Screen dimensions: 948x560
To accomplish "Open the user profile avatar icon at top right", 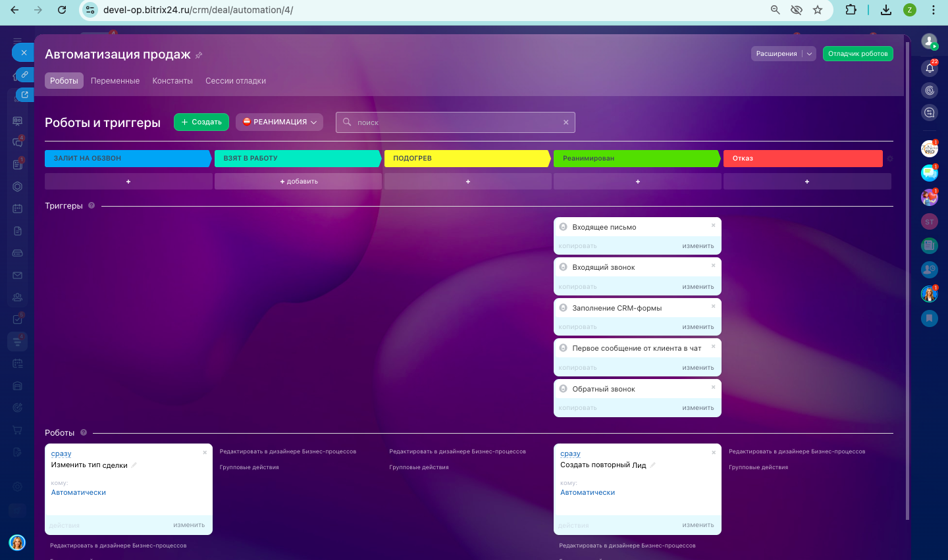I will (x=930, y=42).
